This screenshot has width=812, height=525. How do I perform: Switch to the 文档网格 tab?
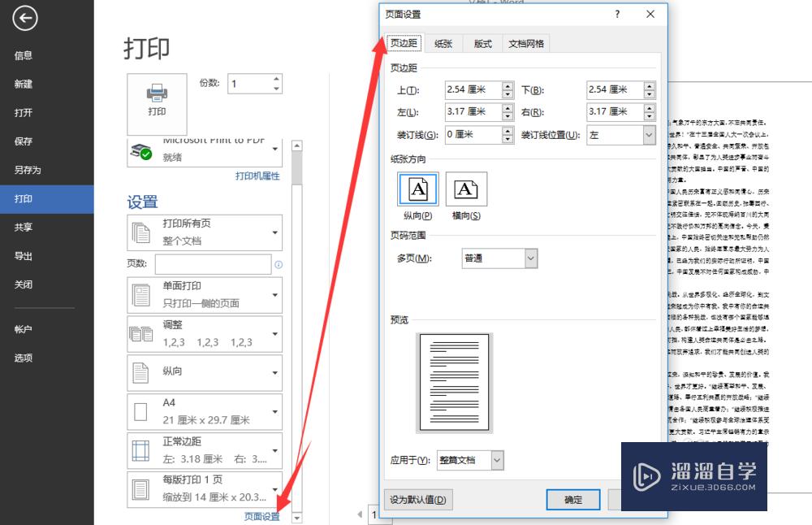coord(526,44)
